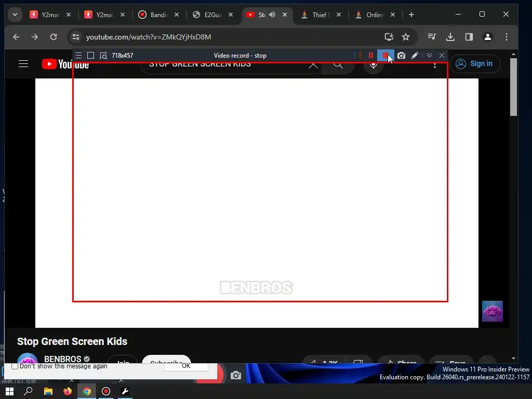
Task: Select the rectangle area mode icon
Action: [x=90, y=55]
